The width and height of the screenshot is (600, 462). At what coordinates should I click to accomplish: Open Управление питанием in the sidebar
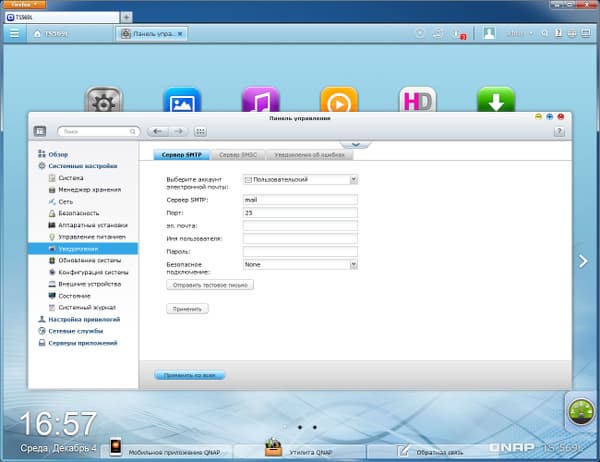coord(87,237)
